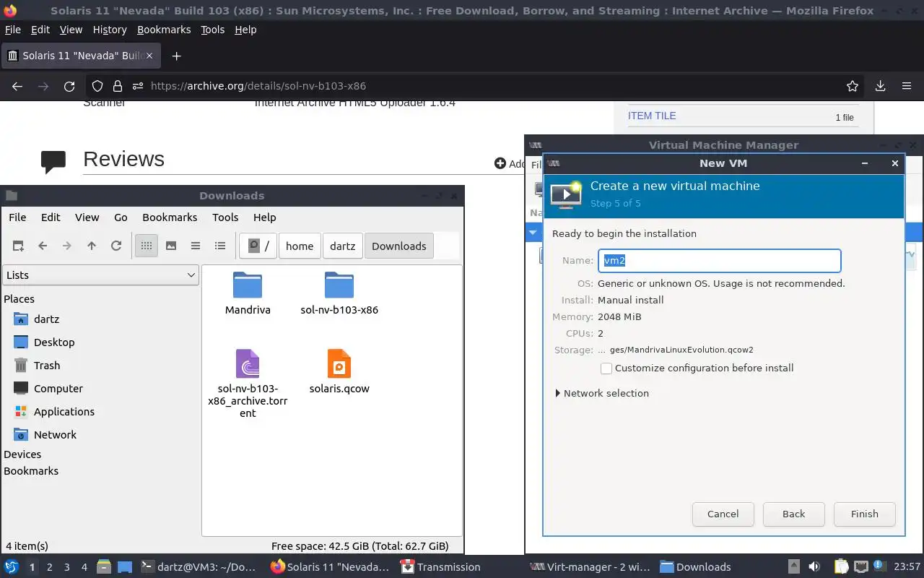Image resolution: width=924 pixels, height=578 pixels.
Task: Open Firefox Bookmarks menu
Action: (x=164, y=30)
